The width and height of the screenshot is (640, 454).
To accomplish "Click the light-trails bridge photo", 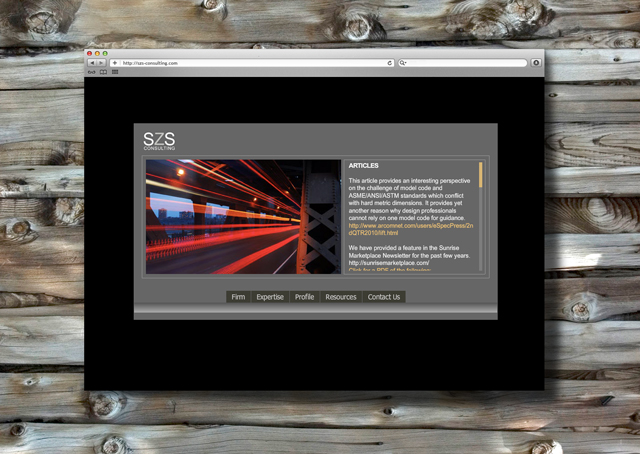I will (243, 216).
